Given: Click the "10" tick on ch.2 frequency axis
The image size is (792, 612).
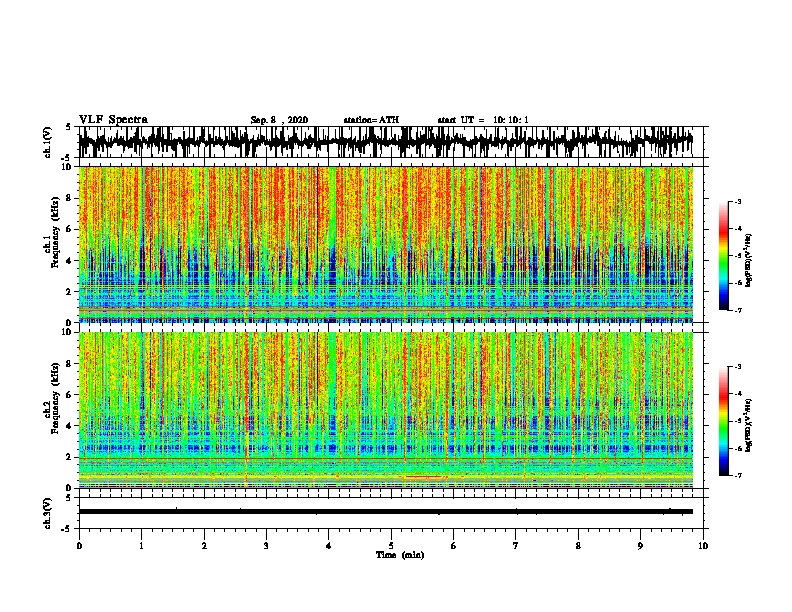Looking at the screenshot, I should click(x=69, y=332).
